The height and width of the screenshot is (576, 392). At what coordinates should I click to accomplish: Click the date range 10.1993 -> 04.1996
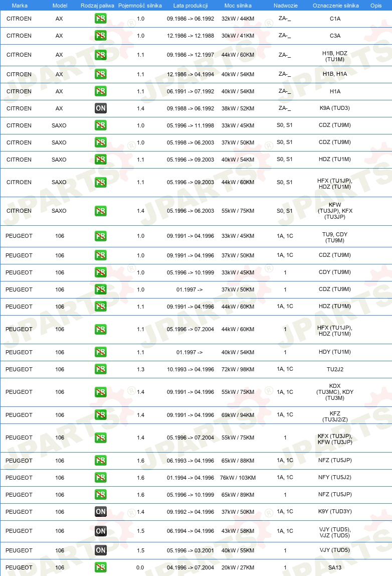pos(190,369)
